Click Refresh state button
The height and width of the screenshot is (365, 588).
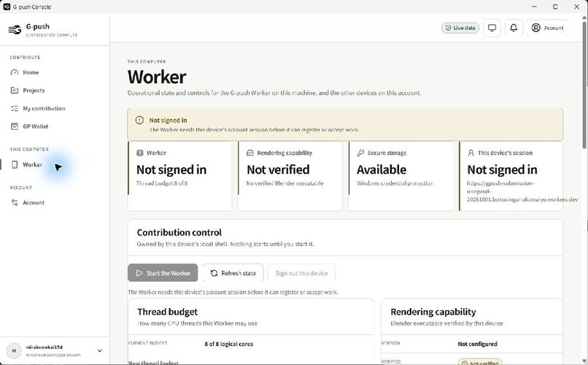coord(233,273)
